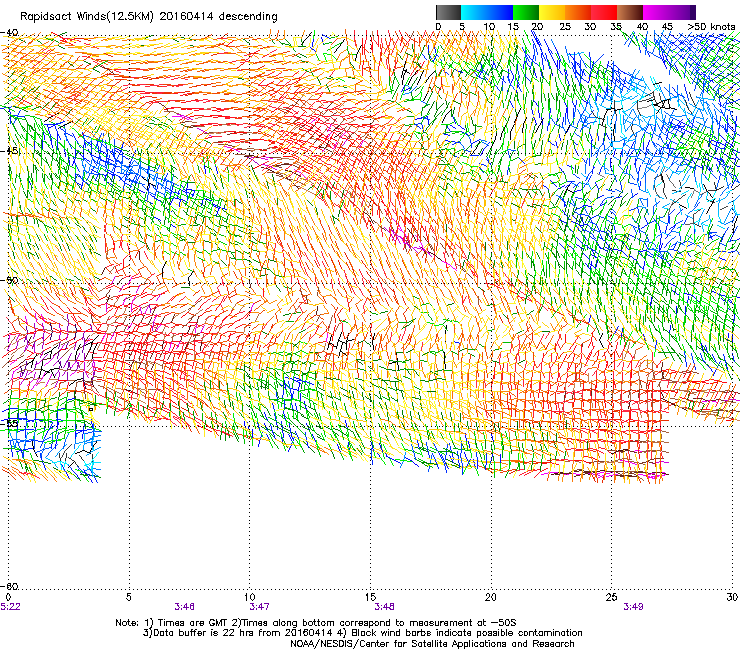The height and width of the screenshot is (650, 740).
Task: Click the '25' longitude label on bottom axis
Action: tap(612, 597)
